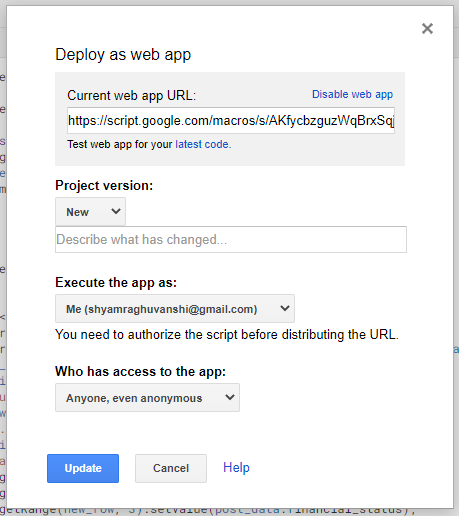459x516 pixels.
Task: Open the Help link
Action: [x=236, y=467]
